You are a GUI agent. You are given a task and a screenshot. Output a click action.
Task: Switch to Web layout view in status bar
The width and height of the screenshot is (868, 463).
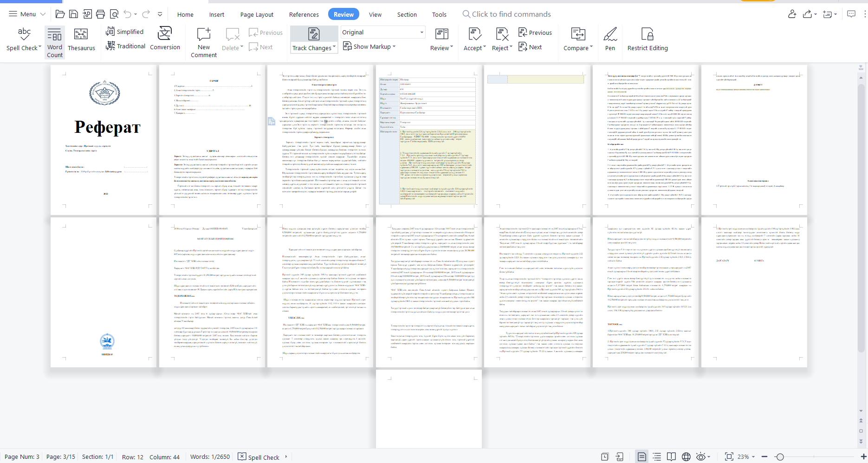click(686, 457)
